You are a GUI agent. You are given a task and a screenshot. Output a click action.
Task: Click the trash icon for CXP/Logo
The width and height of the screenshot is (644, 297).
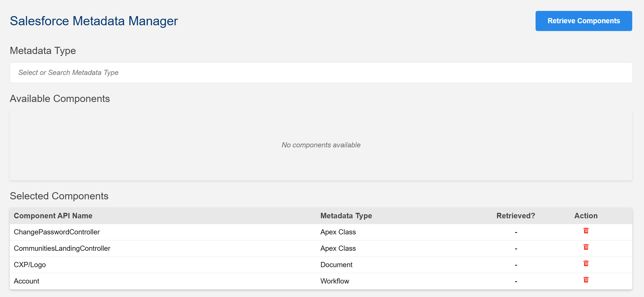point(586,263)
